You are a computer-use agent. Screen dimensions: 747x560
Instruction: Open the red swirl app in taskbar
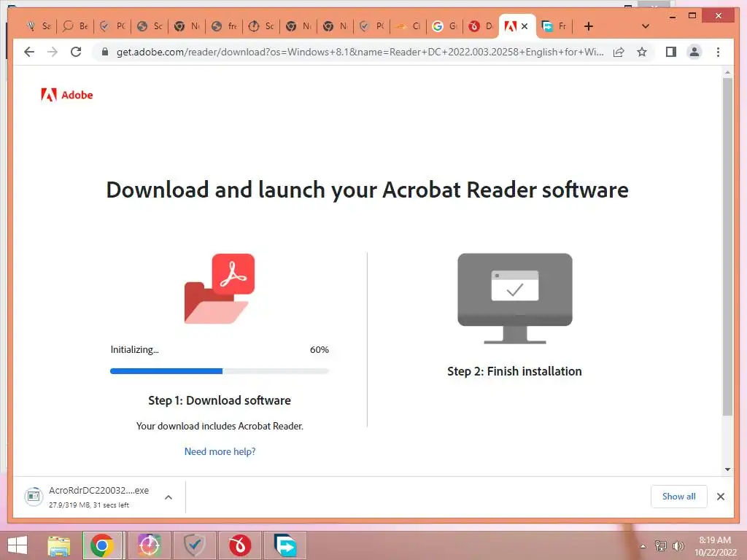pos(239,545)
